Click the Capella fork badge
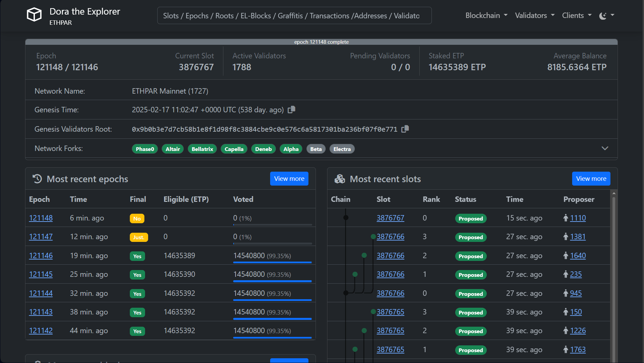This screenshot has width=644, height=363. pyautogui.click(x=234, y=149)
